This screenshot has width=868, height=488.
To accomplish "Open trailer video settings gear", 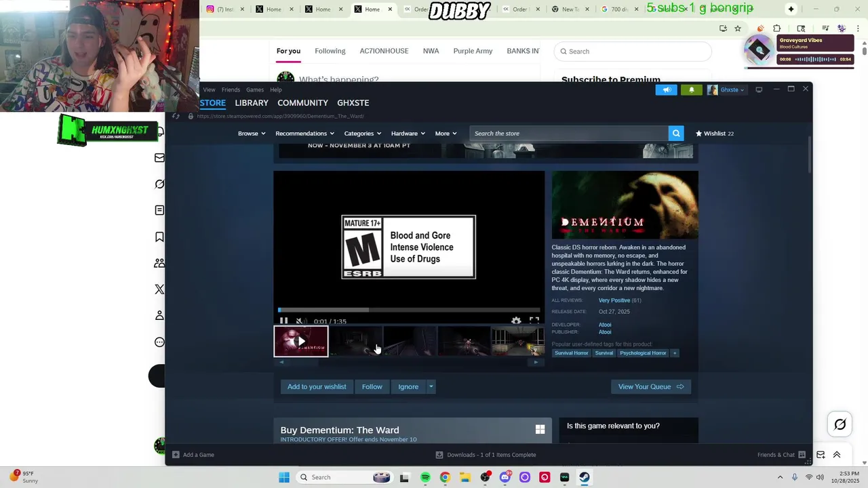I will click(516, 321).
